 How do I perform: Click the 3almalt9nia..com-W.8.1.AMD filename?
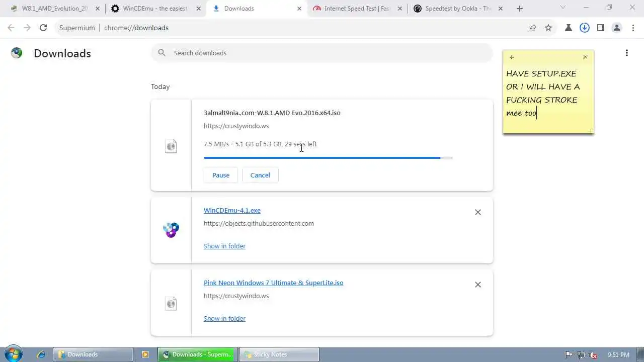[x=272, y=113]
